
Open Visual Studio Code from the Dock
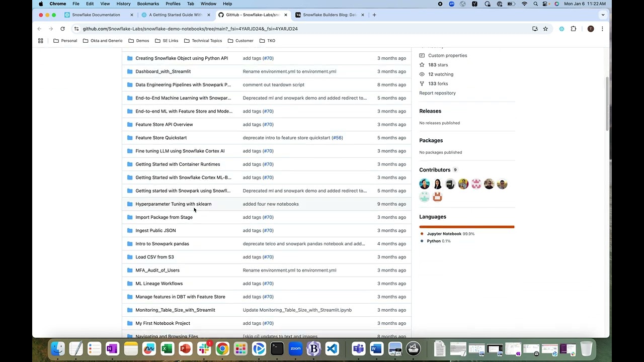[x=332, y=348]
